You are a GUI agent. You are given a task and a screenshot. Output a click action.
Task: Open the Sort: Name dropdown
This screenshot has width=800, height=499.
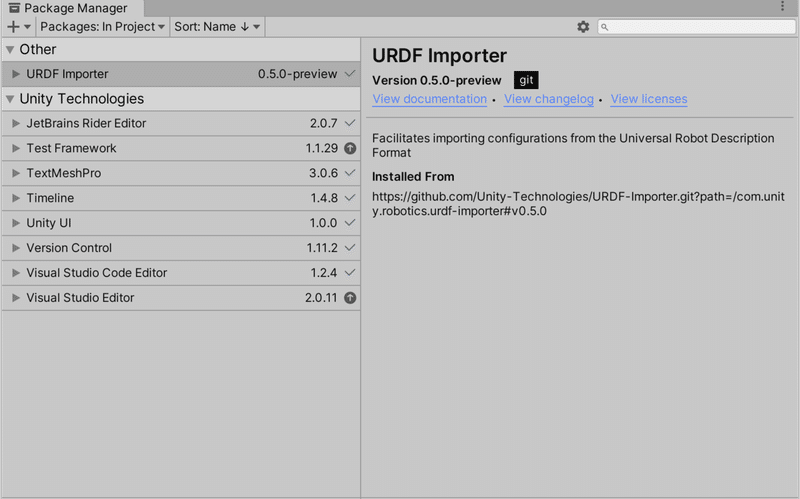point(217,27)
